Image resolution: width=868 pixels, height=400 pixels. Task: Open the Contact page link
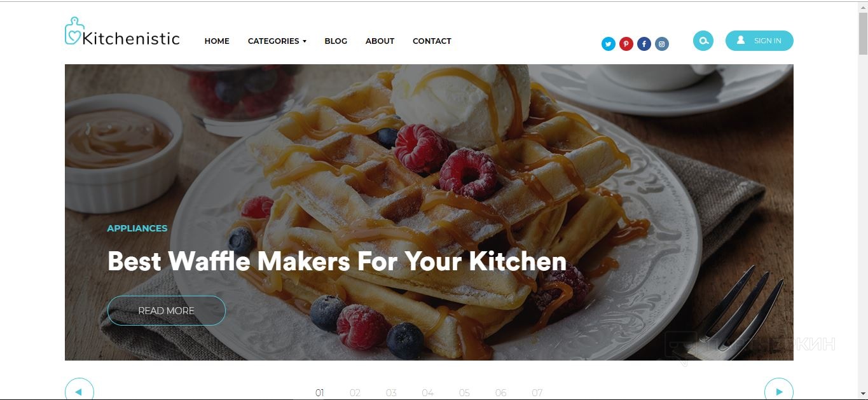432,41
